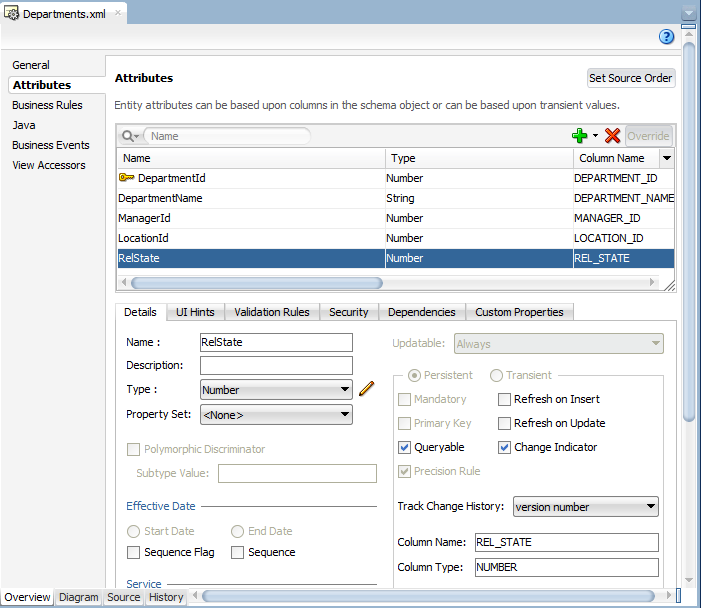701x608 pixels.
Task: Click the key icon next to DepartmentId
Action: tap(127, 177)
